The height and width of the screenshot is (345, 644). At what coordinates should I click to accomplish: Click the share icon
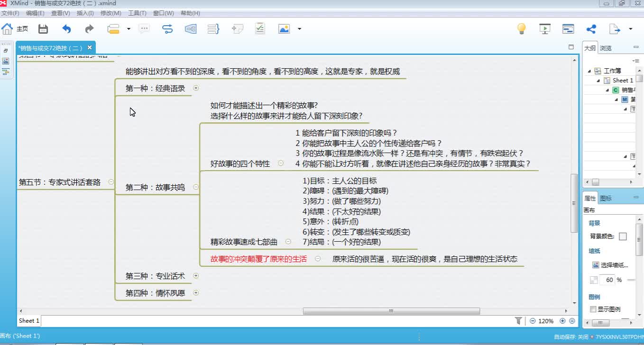591,29
